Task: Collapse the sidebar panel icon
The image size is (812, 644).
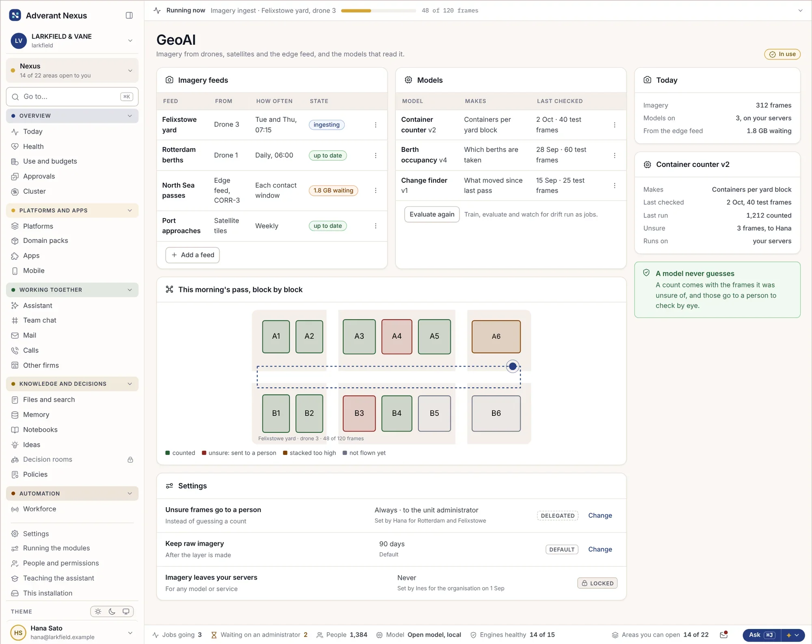Action: tap(129, 15)
